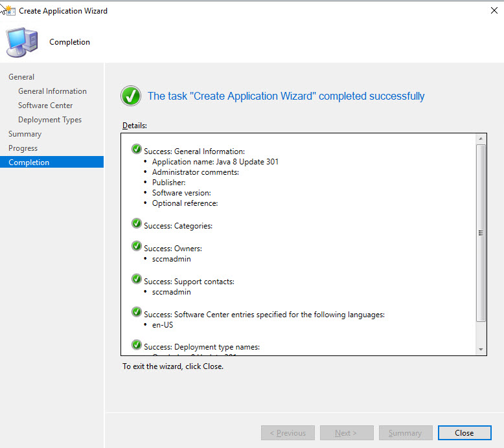Click the computer icon in Completion header
Screen dimensions: 504x448
(21, 42)
